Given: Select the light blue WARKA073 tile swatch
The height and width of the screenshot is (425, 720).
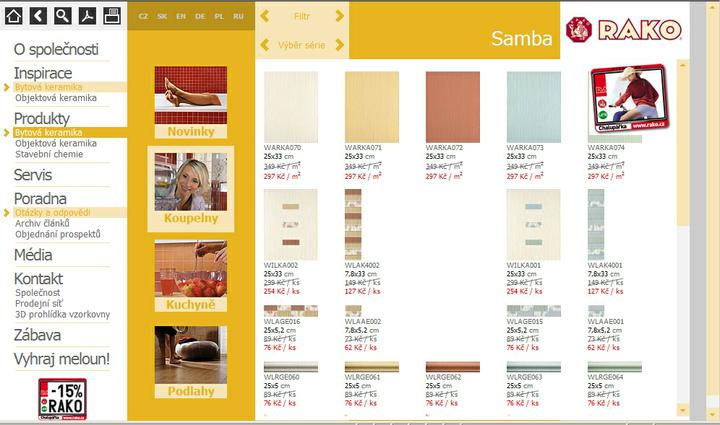Looking at the screenshot, I should tap(534, 107).
